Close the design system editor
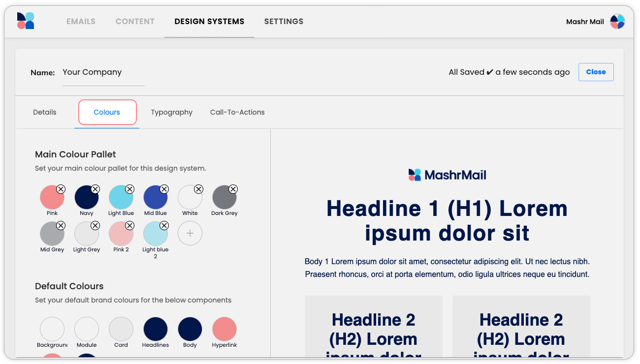 pos(596,72)
